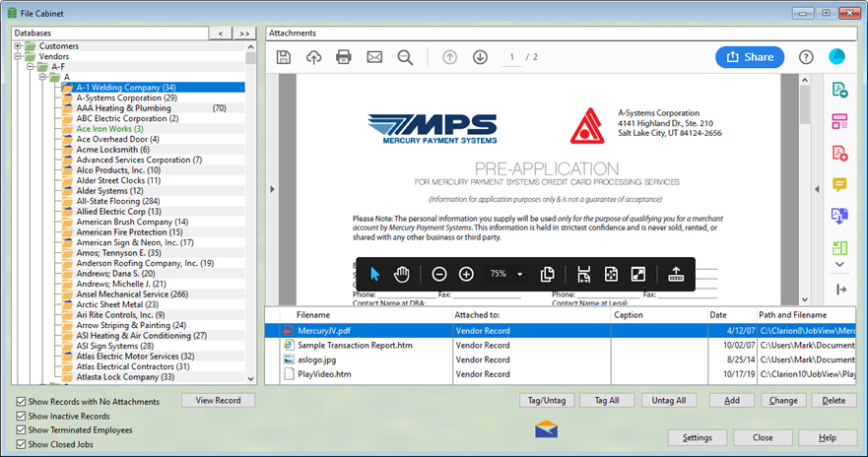
Task: Expand the Customers tree node
Action: tap(19, 46)
